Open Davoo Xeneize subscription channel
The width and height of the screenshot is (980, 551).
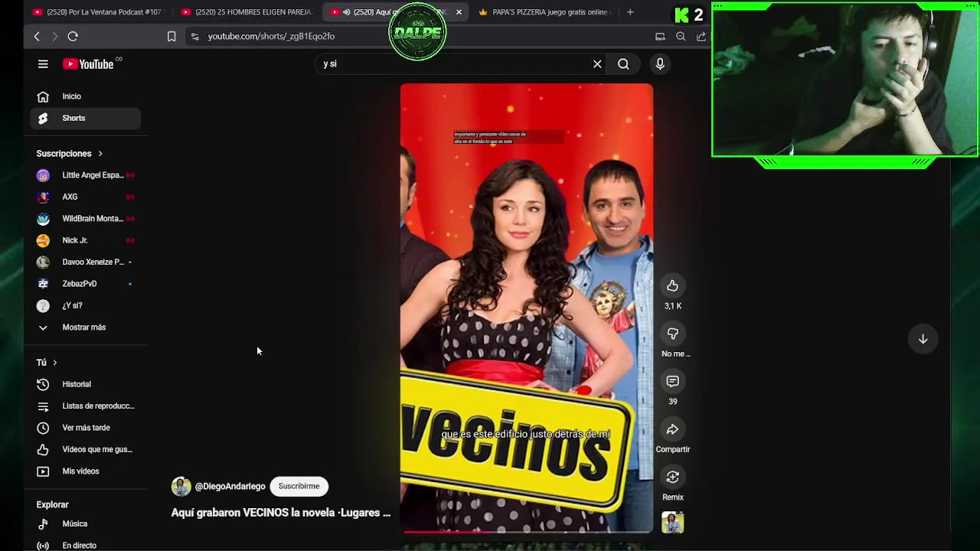[x=85, y=262]
